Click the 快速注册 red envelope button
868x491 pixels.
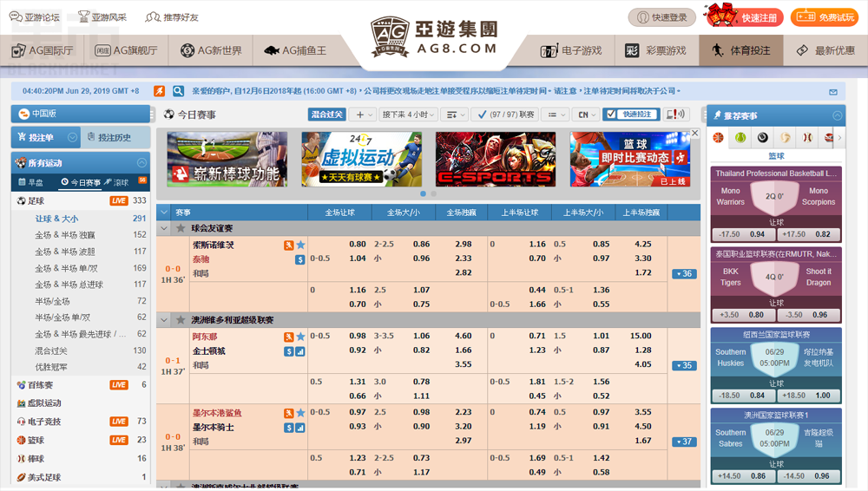[x=744, y=16]
